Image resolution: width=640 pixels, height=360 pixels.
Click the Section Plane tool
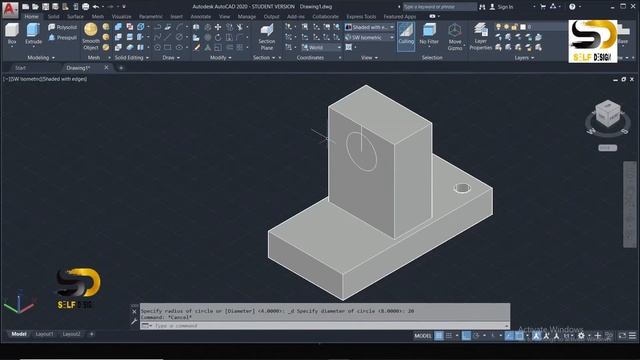pyautogui.click(x=267, y=37)
